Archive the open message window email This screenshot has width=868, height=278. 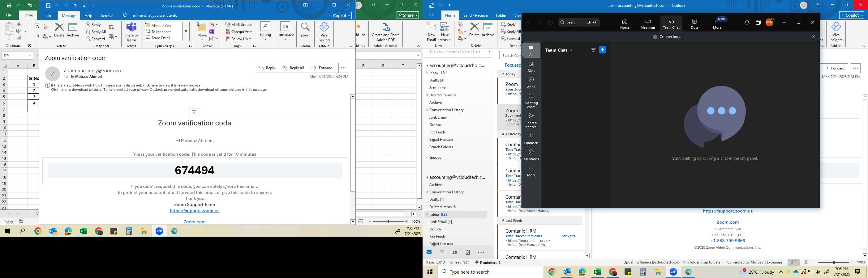pyautogui.click(x=72, y=30)
